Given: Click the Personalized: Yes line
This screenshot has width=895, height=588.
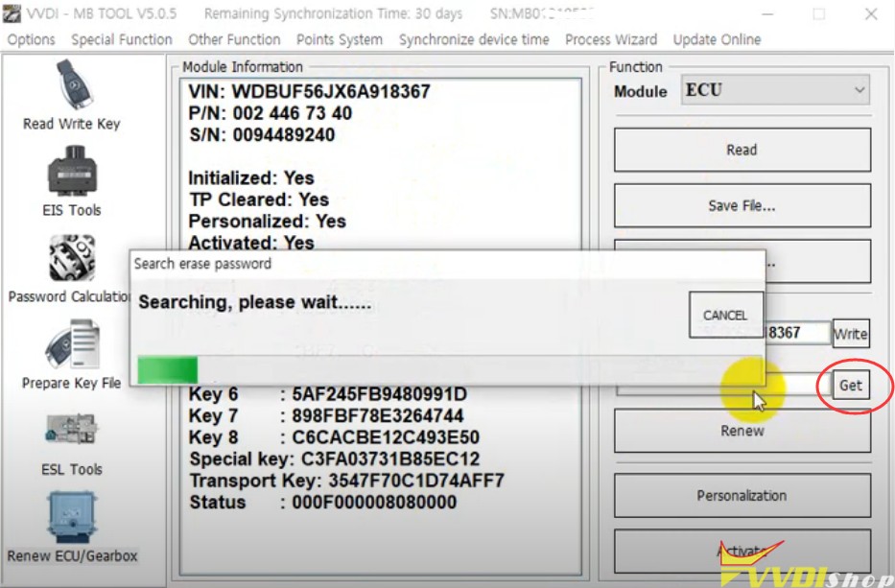Looking at the screenshot, I should pos(267,222).
